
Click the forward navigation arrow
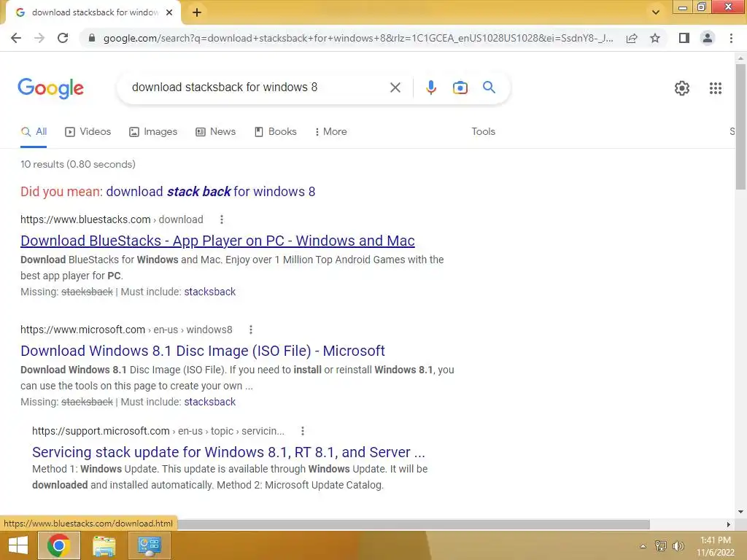click(39, 38)
